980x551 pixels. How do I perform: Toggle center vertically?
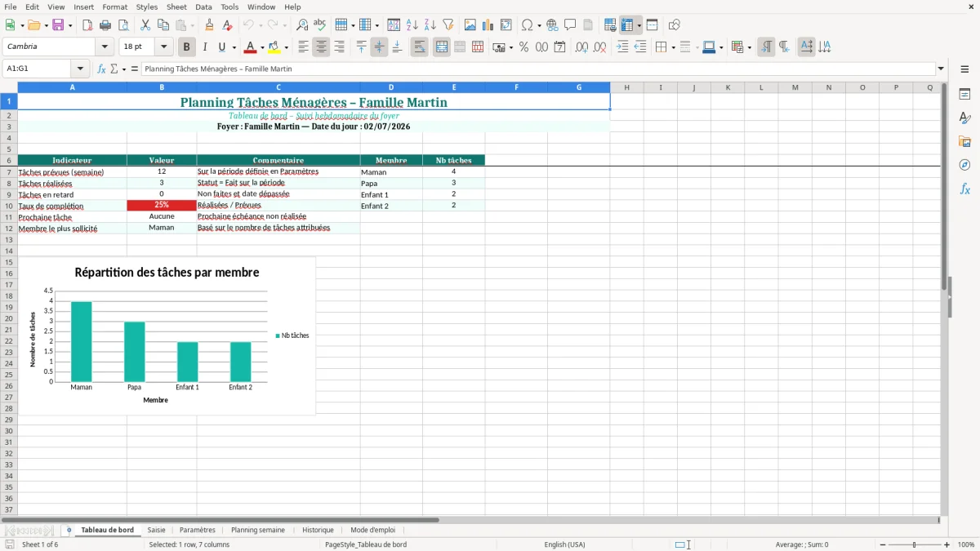pyautogui.click(x=379, y=47)
